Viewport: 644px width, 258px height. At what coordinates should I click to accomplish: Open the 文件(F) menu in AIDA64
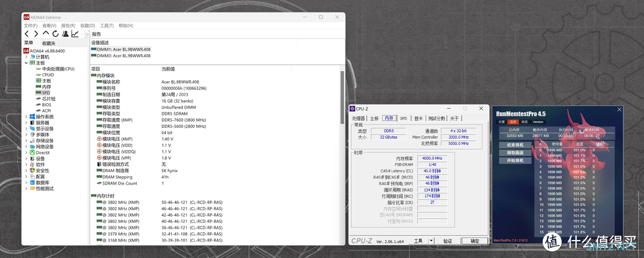pos(30,26)
